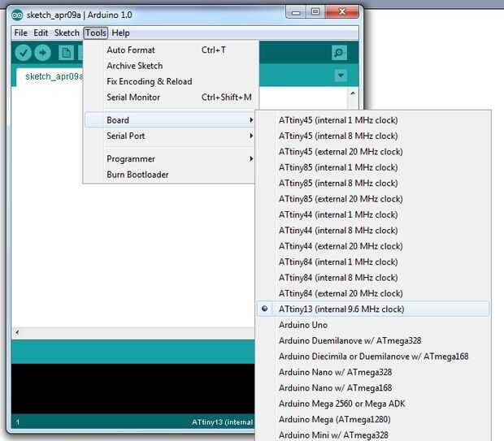
Task: Click line number 1 in status bar
Action: (x=18, y=422)
